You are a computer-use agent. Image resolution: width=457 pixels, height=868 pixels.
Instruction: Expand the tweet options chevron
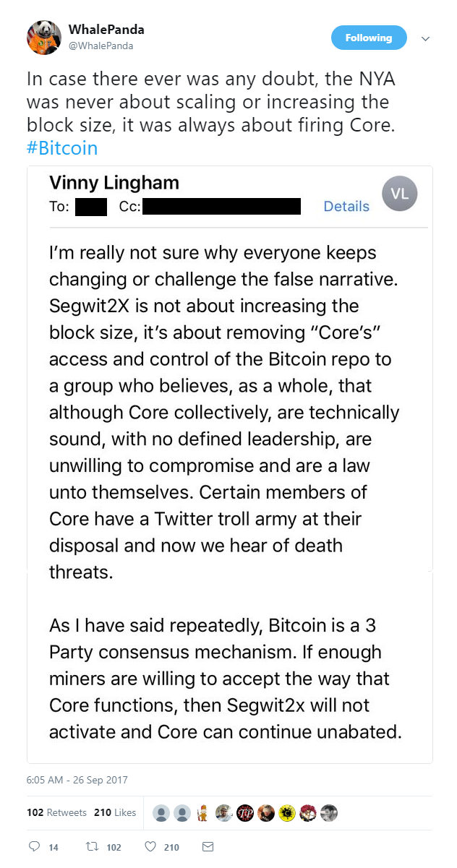click(425, 38)
